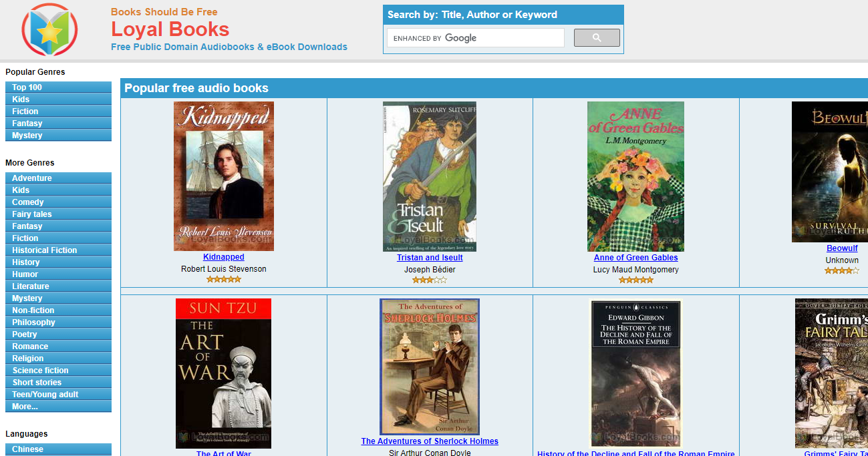868x456 pixels.
Task: Focus the Google enhanced search field
Action: (476, 38)
